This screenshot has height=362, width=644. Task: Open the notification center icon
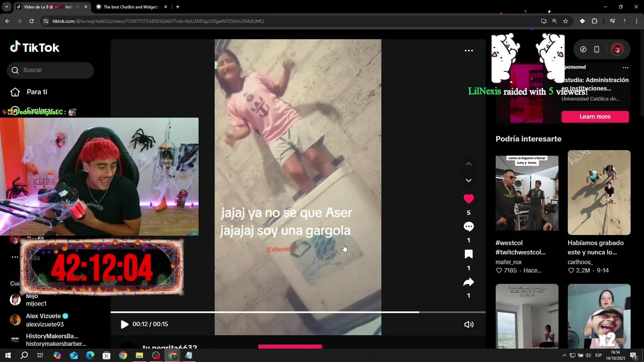[633, 355]
